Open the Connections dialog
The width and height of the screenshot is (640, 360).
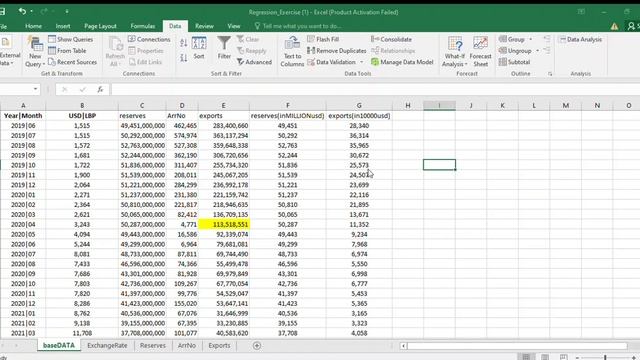[149, 39]
